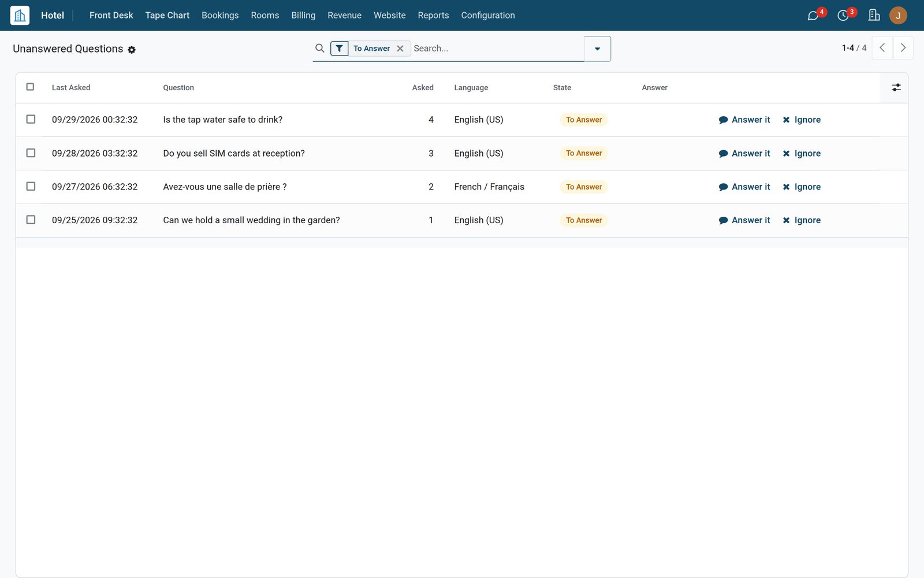Ignore the salle de prière question
This screenshot has width=924, height=578.
click(x=802, y=187)
